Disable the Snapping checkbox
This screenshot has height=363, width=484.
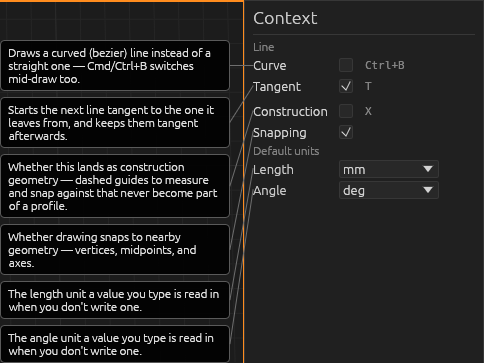[x=346, y=132]
